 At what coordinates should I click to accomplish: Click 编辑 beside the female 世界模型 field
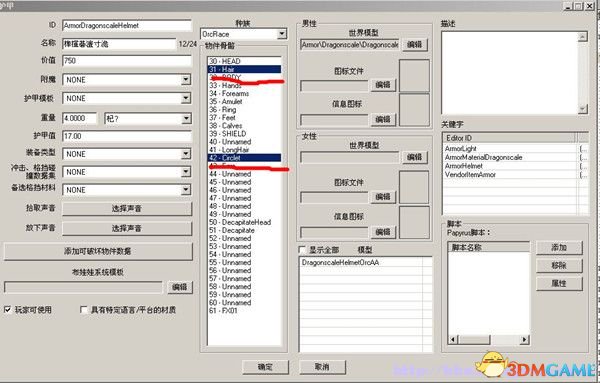point(414,157)
